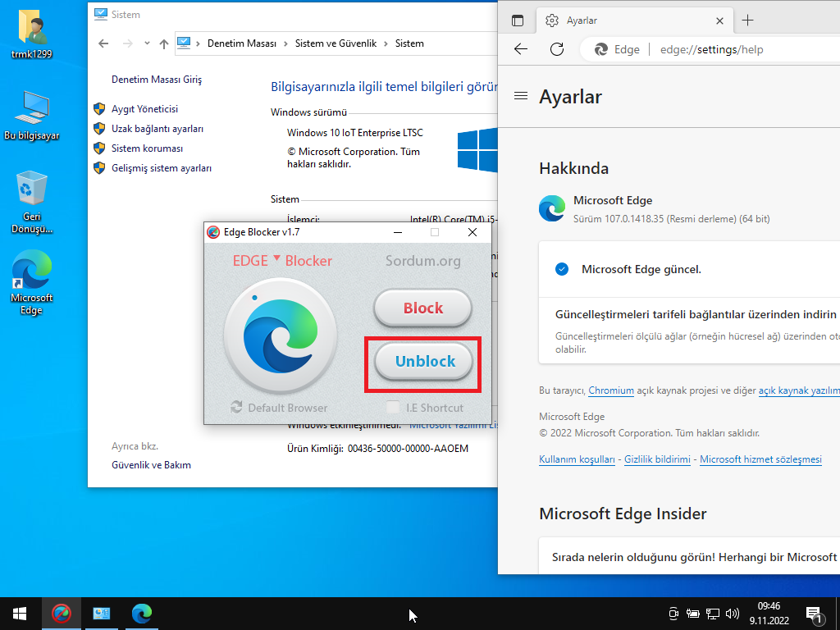Minimize the Edge Blocker window
This screenshot has height=630, width=840.
click(398, 232)
